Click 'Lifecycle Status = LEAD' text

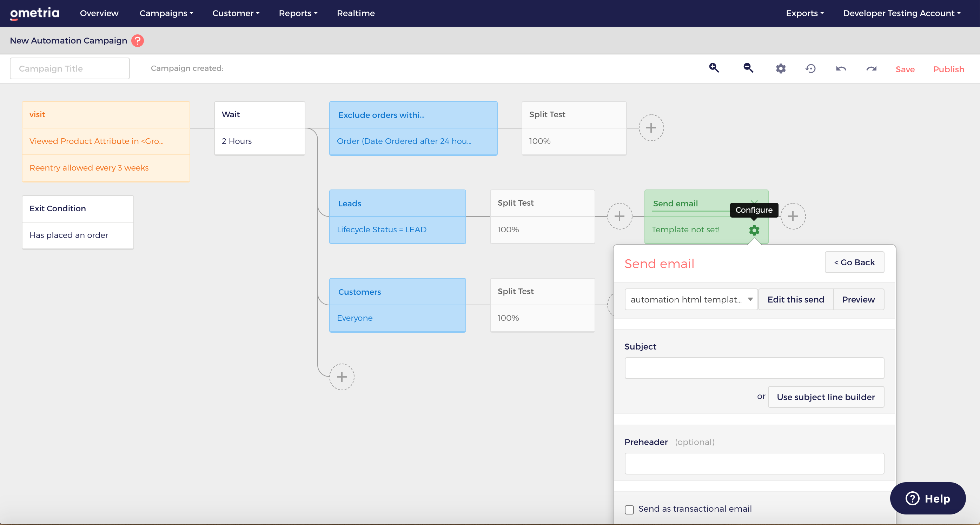point(382,230)
